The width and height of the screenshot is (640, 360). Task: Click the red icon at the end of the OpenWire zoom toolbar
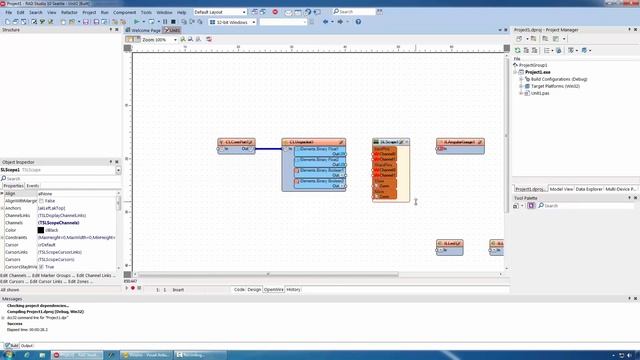[x=209, y=39]
